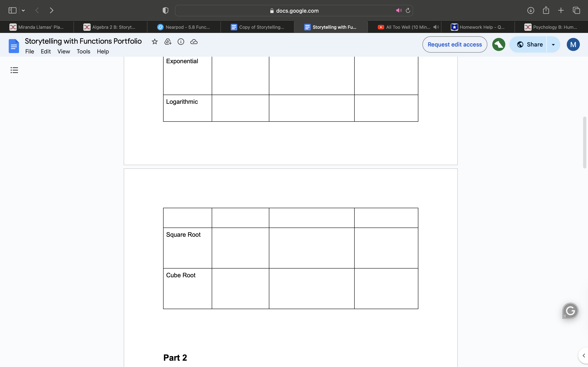Open the sidebar tab group dropdown chevron
Image resolution: width=588 pixels, height=367 pixels.
click(23, 10)
